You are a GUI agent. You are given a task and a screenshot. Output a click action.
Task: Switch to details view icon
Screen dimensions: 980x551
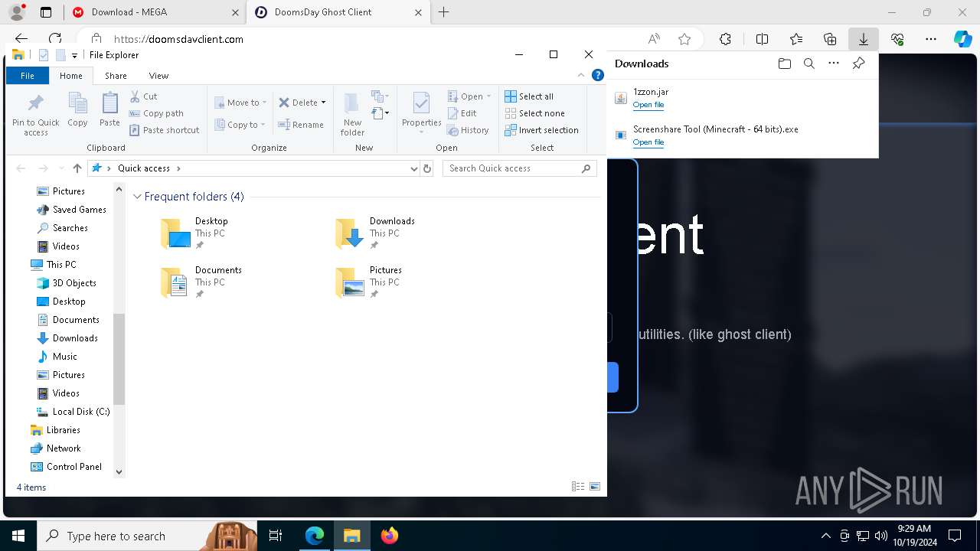click(578, 487)
